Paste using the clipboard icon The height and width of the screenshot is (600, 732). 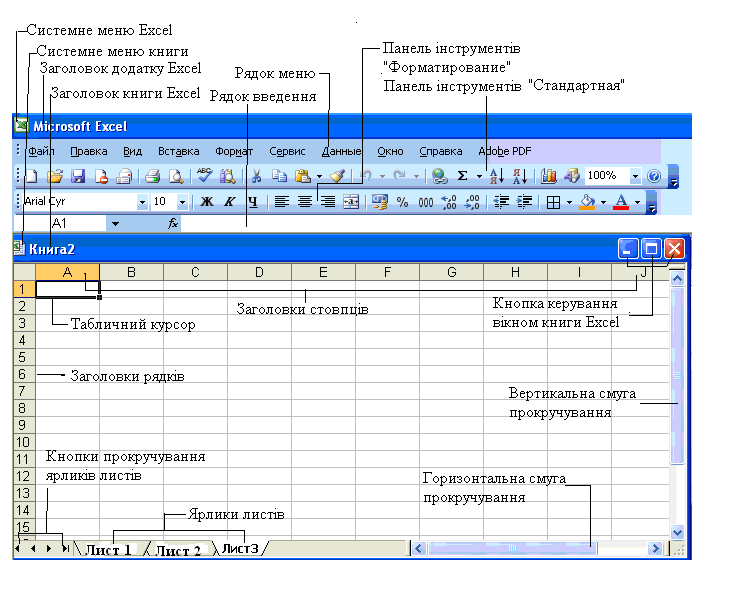pos(303,176)
